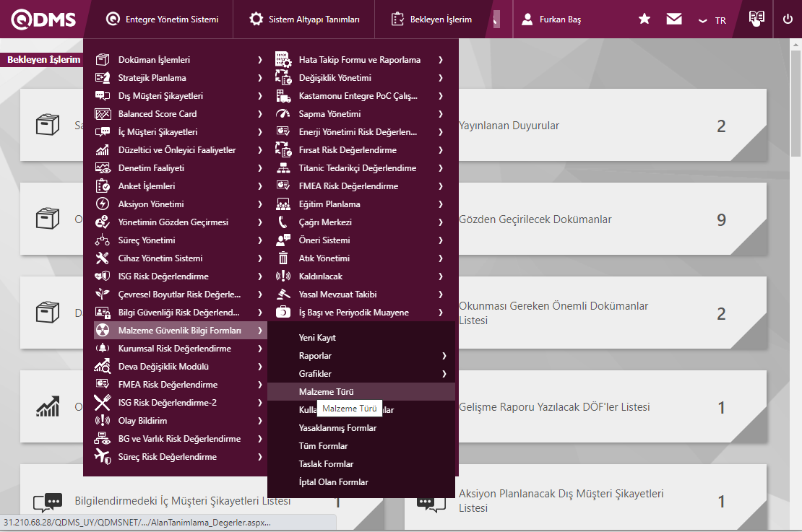The image size is (802, 532).
Task: Click the Atık Yönetimi trash icon
Action: tap(283, 258)
